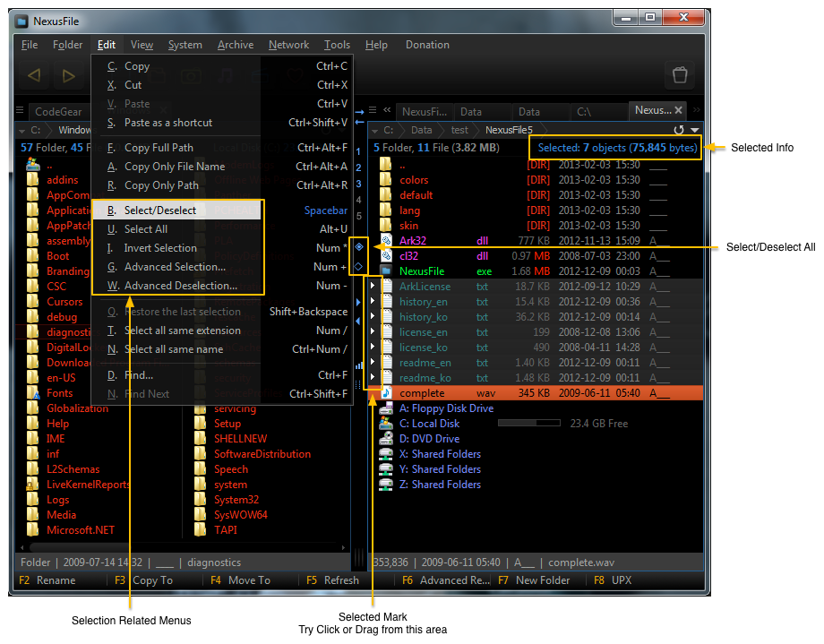This screenshot has width=824, height=644.
Task: Click Data segment in right panel breadcrumb
Action: point(422,130)
